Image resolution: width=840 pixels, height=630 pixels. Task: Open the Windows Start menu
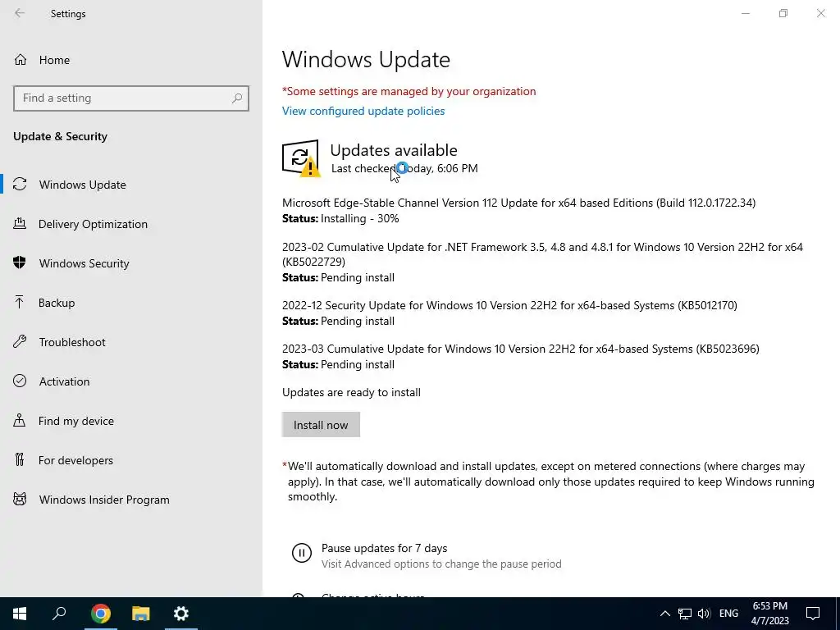pyautogui.click(x=20, y=614)
